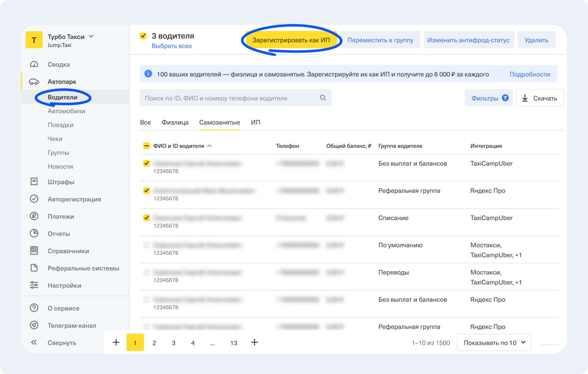Open Сводка dashboard icon in sidebar
This screenshot has height=374, width=588.
click(34, 64)
